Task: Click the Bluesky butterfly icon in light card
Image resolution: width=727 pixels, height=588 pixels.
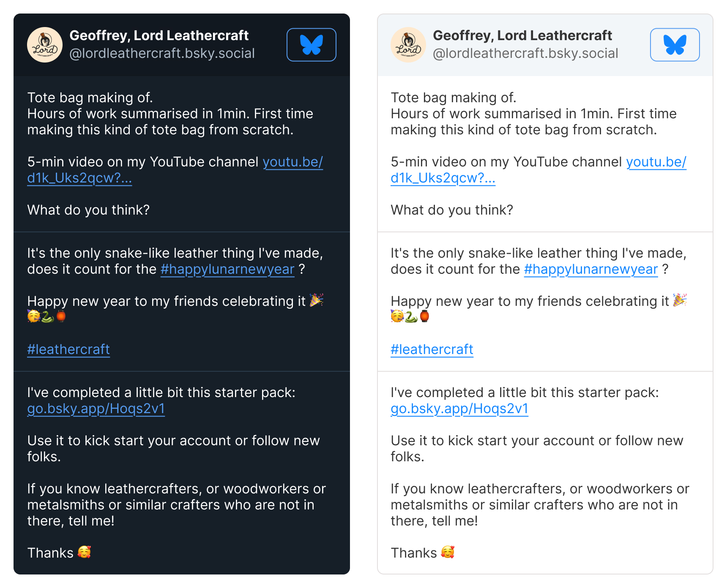Action: (x=675, y=45)
